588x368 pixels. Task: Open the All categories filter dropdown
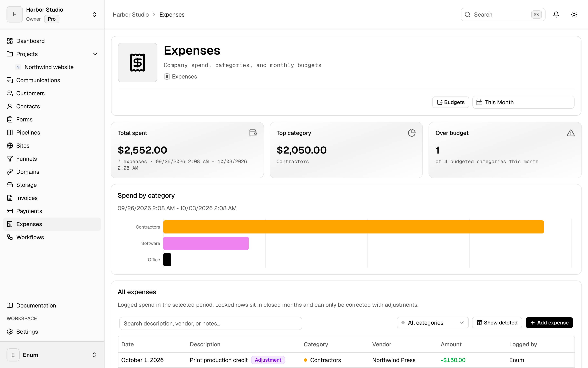(x=432, y=323)
